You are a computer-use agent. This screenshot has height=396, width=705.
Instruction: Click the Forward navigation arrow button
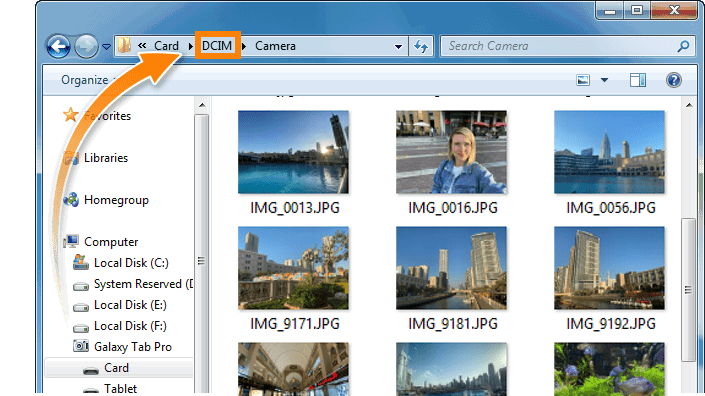coord(86,46)
